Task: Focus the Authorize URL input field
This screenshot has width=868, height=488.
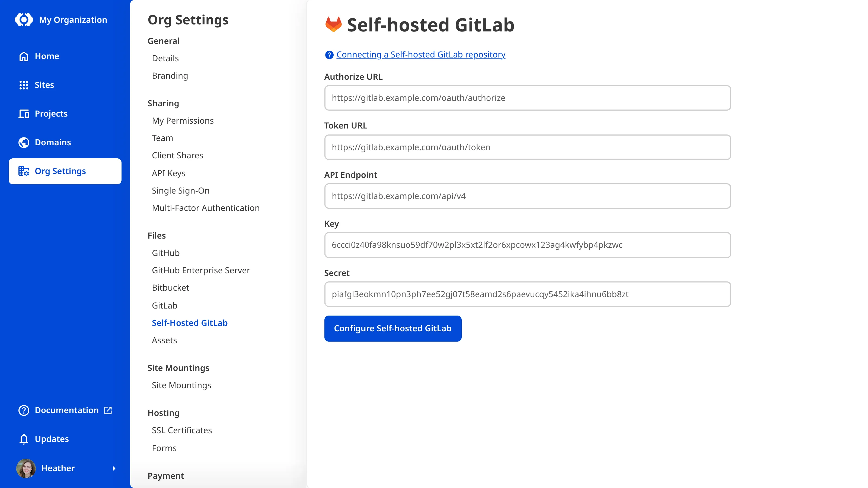Action: pos(527,98)
